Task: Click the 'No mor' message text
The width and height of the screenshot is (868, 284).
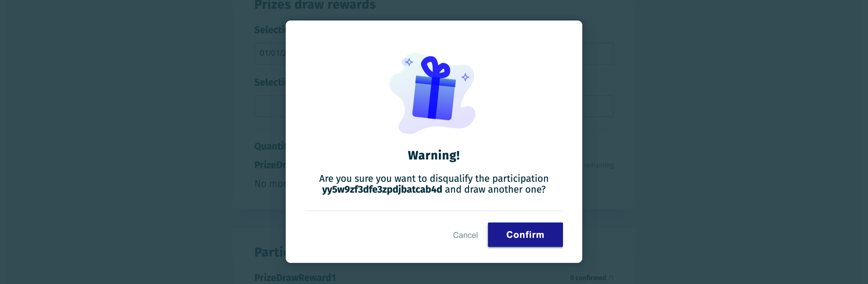Action: point(270,184)
